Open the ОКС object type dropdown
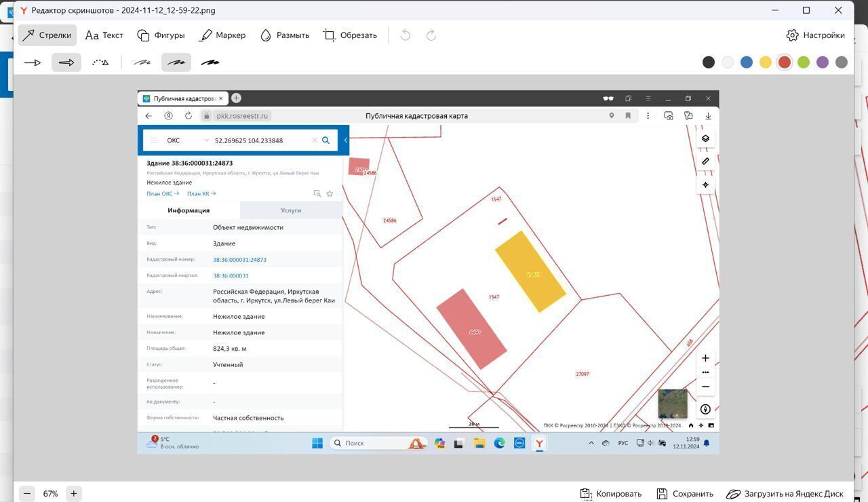Image resolution: width=868 pixels, height=502 pixels. [x=188, y=140]
